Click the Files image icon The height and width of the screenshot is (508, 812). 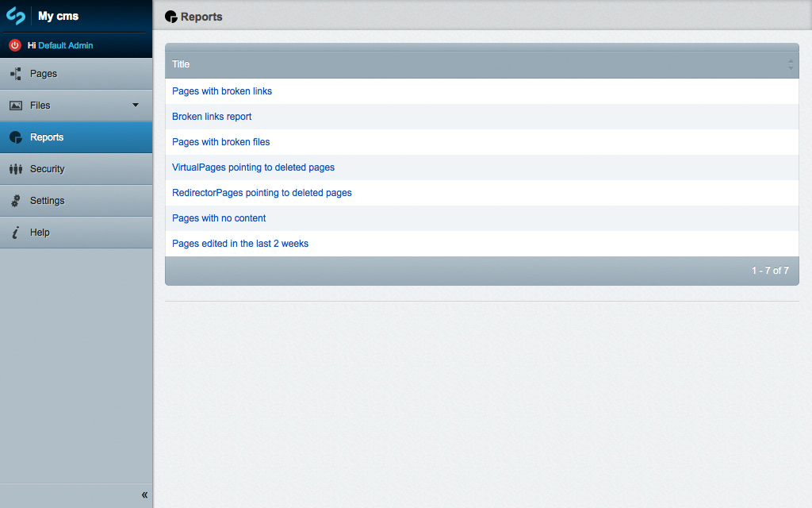16,106
